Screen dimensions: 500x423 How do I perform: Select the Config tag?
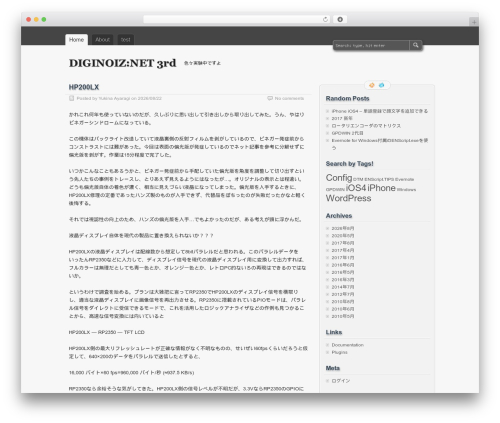[339, 178]
